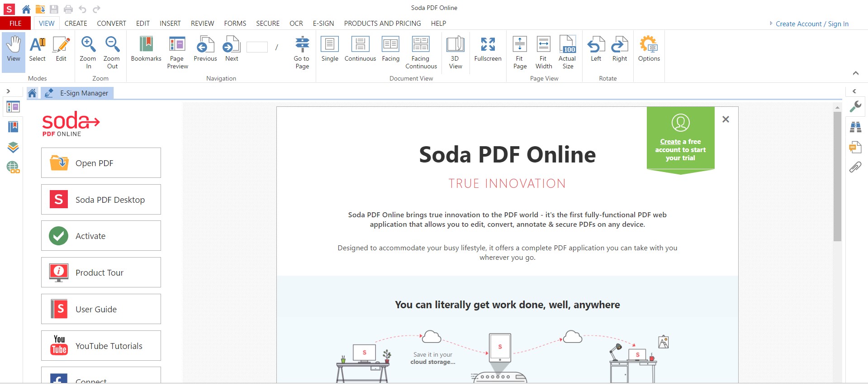Image resolution: width=868 pixels, height=387 pixels.
Task: Open the page thumbnails sidebar icon
Action: [13, 107]
